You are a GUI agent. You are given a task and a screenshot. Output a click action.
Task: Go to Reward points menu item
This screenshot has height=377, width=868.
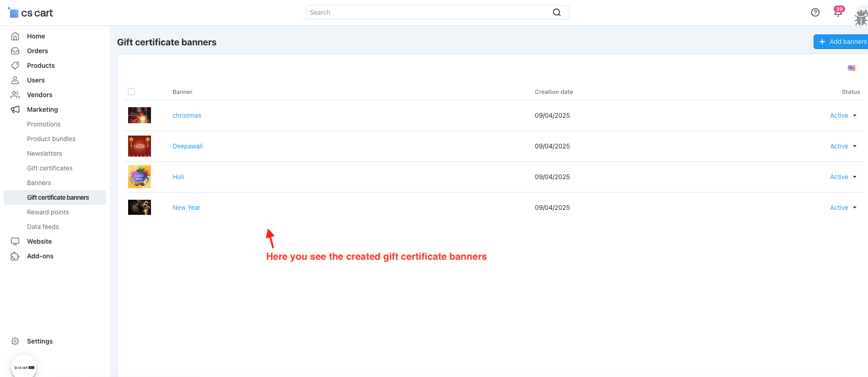click(x=48, y=212)
